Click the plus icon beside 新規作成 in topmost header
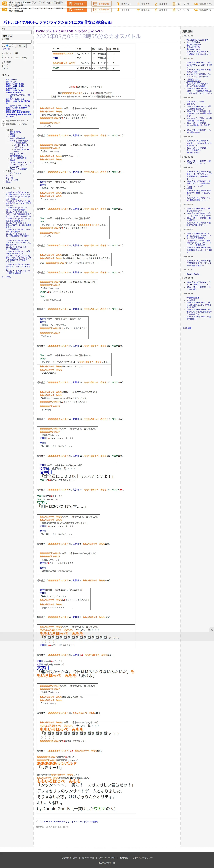This screenshot has width=214, height=868. (138, 4)
